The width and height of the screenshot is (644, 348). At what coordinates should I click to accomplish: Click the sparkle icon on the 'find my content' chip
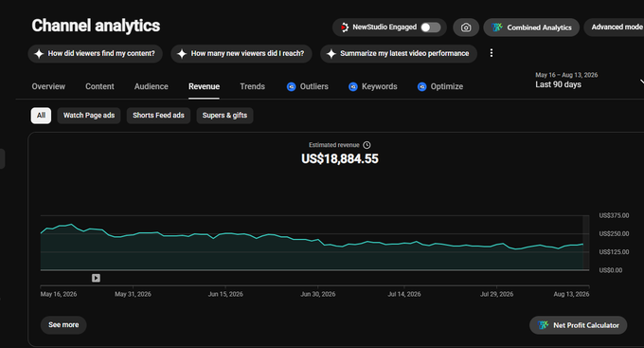point(39,53)
